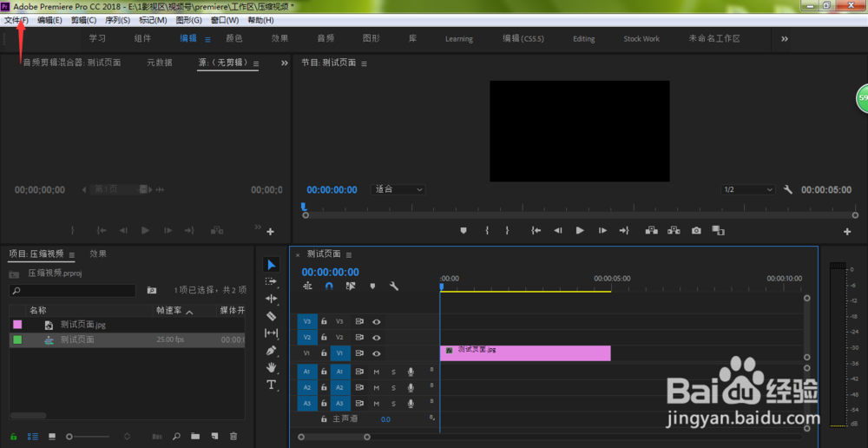Open the 序列(S) menu

[117, 21]
